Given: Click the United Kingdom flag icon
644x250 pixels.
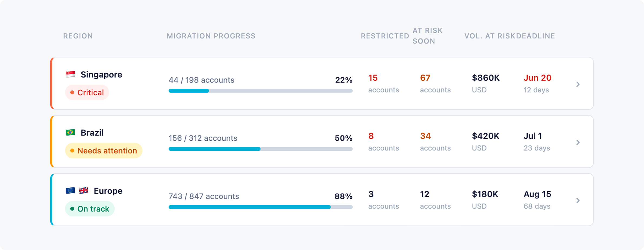Looking at the screenshot, I should tap(83, 191).
